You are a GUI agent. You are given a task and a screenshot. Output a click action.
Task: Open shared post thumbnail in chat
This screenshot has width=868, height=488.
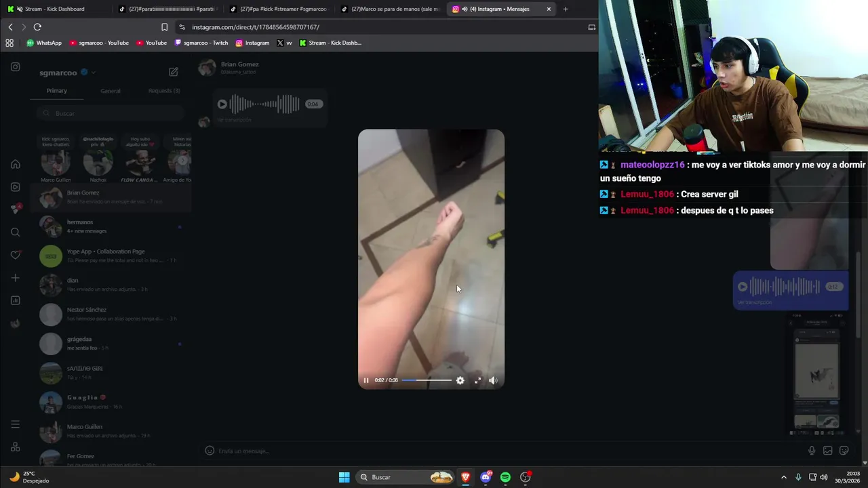[816, 374]
